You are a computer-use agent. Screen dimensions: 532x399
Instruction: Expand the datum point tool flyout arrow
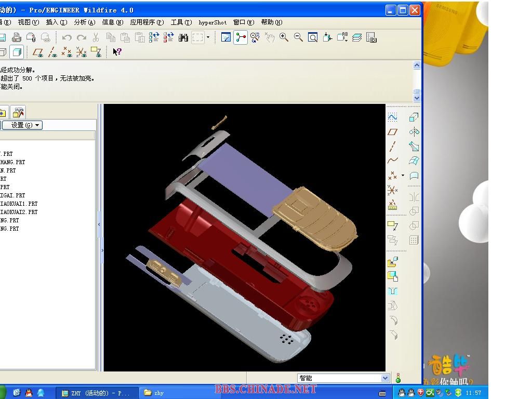[403, 176]
